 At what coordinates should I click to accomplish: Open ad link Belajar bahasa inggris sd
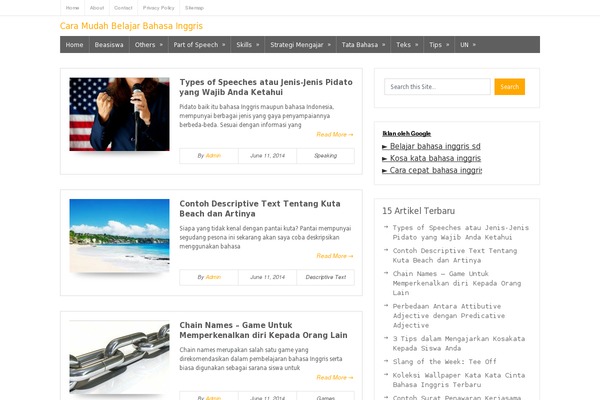click(431, 146)
